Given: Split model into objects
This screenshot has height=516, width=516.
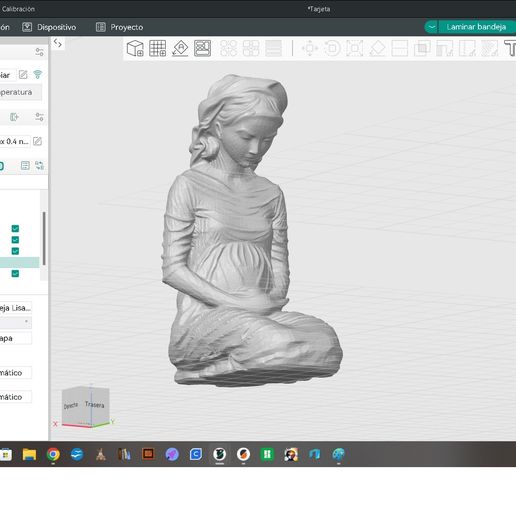Looking at the screenshot, I should click(229, 48).
